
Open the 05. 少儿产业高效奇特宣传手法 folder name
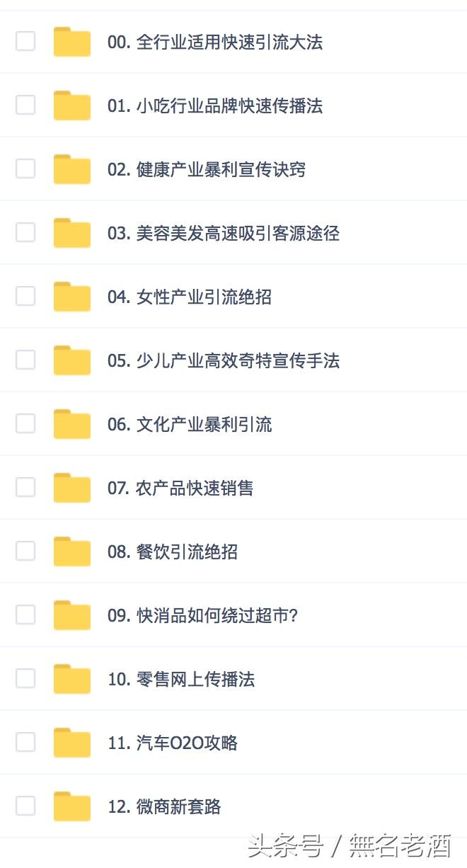(x=224, y=361)
